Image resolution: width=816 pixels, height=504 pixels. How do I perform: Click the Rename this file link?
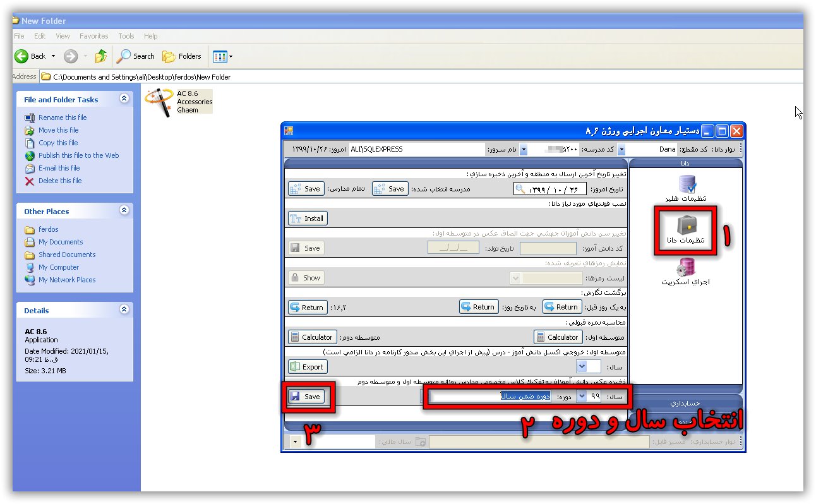(x=63, y=117)
